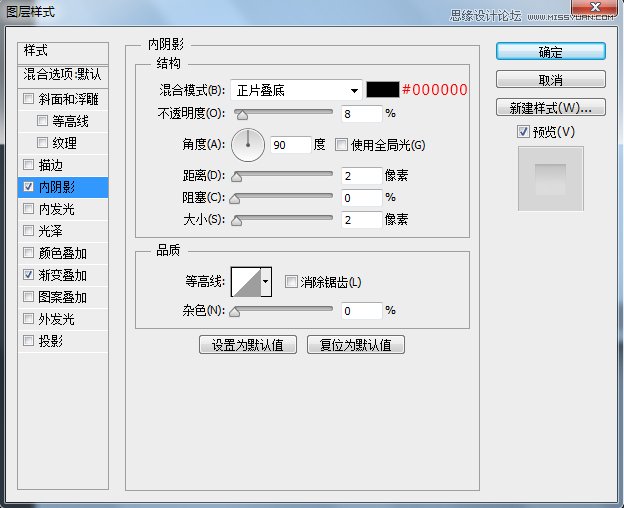Image resolution: width=624 pixels, height=508 pixels.
Task: Click the contour curve thumbnail
Action: tap(246, 282)
